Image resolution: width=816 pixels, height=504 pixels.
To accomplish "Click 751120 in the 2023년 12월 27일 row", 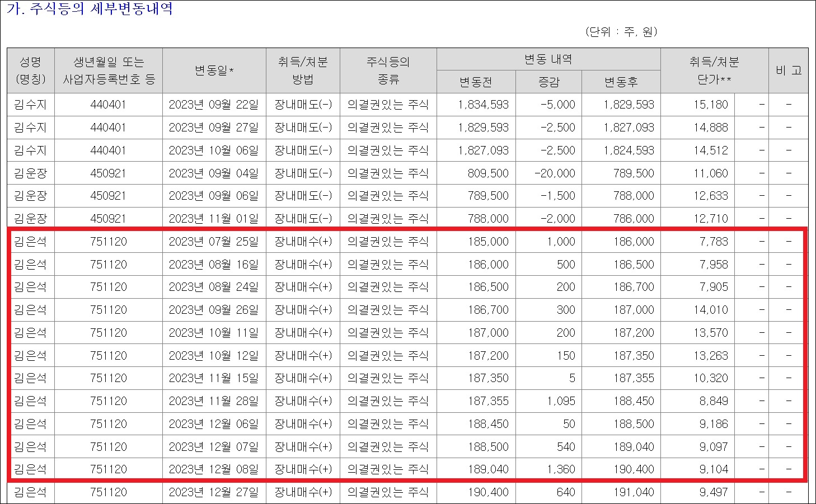I will coord(109,492).
